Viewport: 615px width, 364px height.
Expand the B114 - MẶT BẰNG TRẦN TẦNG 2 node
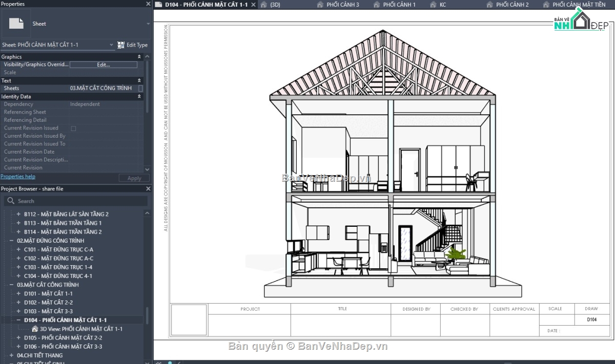point(19,231)
